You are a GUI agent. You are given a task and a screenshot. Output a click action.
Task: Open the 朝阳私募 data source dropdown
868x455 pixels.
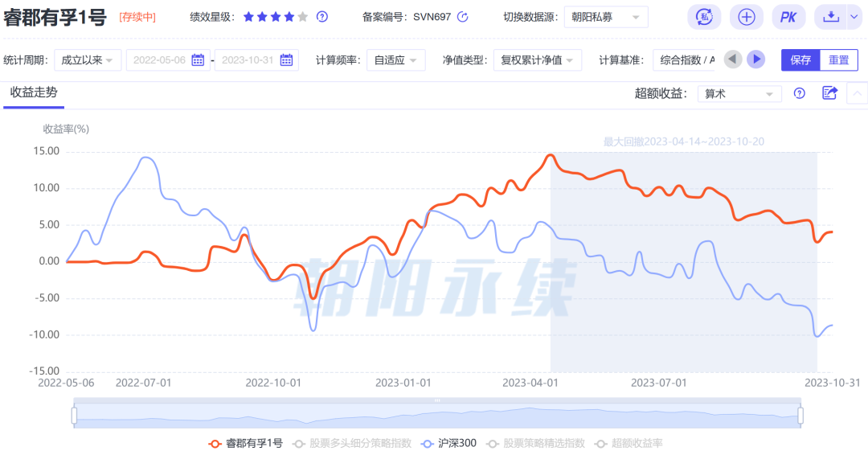[606, 17]
